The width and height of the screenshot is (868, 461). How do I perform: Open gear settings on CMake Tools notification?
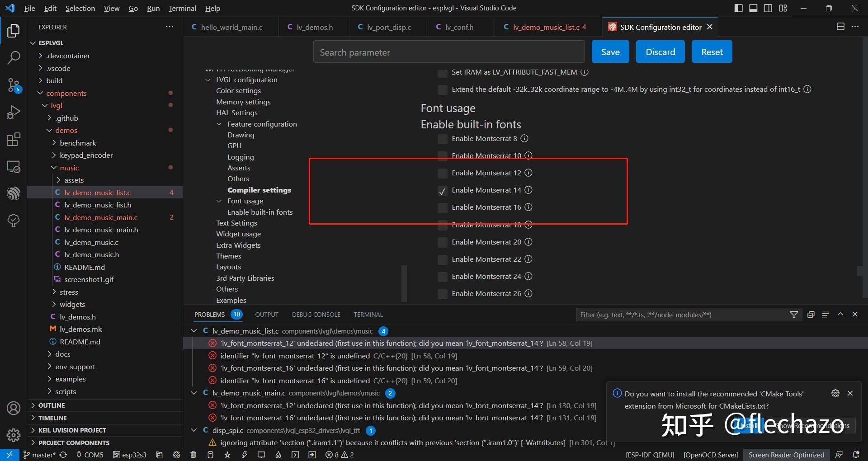tap(835, 393)
